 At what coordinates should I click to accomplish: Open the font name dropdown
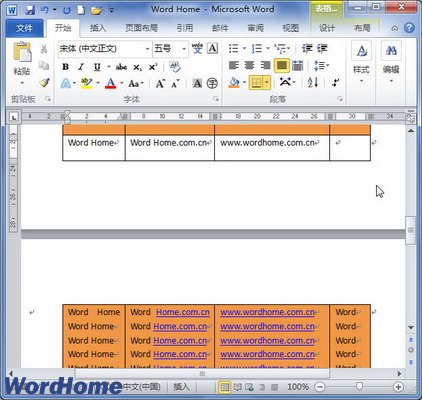[147, 49]
